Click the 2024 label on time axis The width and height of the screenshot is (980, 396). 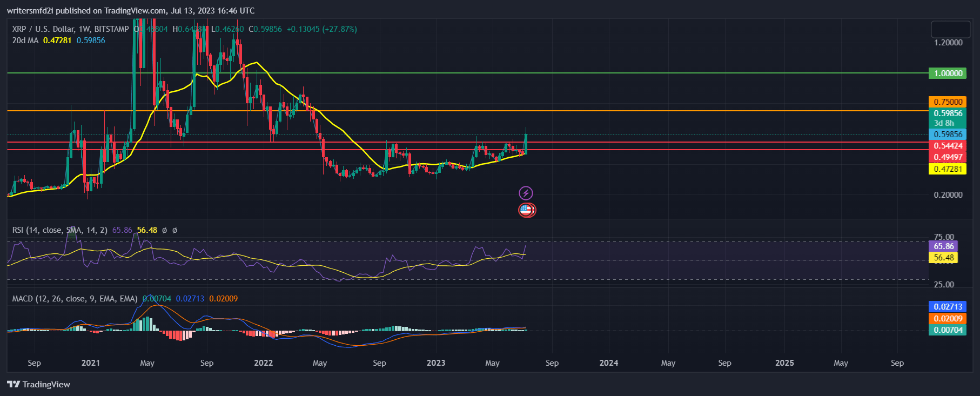(608, 363)
